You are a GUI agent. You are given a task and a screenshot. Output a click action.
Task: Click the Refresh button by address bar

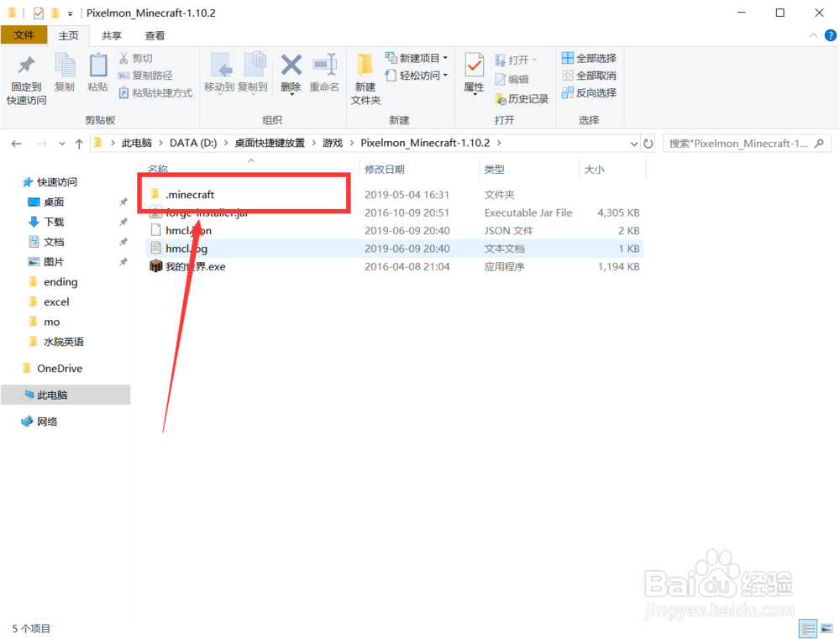648,144
